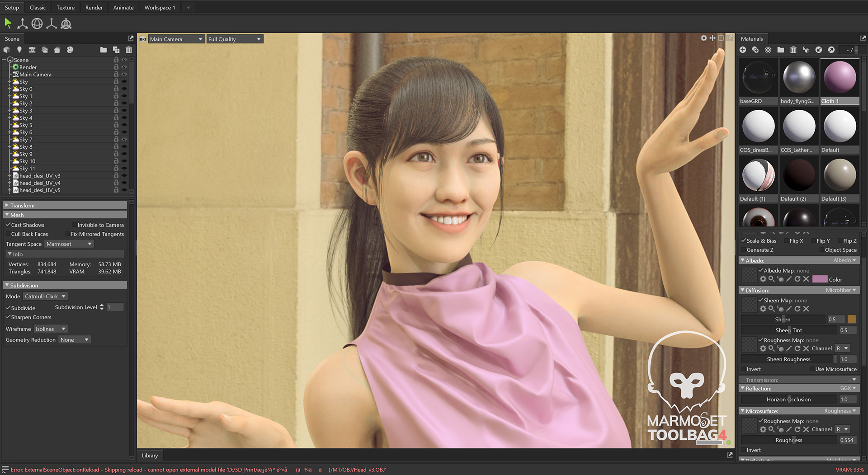The image size is (868, 475).
Task: Open the Catmull-Clark subdivision mode dropdown
Action: 45,296
